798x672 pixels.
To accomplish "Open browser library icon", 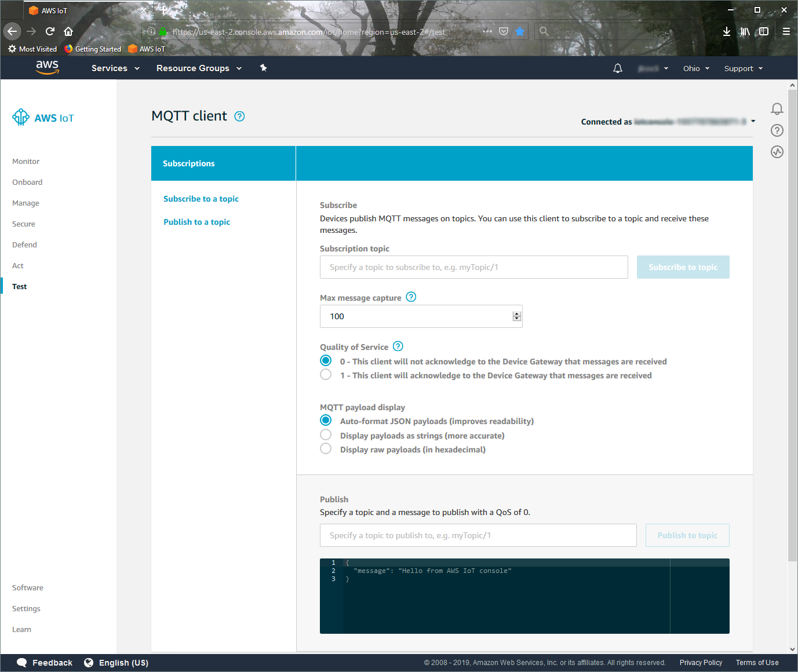I will click(x=745, y=31).
